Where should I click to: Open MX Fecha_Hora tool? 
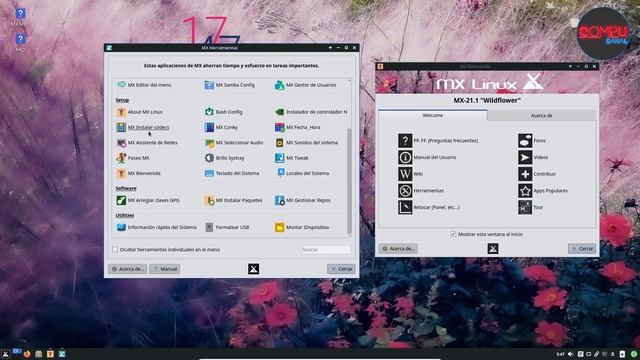(x=298, y=127)
